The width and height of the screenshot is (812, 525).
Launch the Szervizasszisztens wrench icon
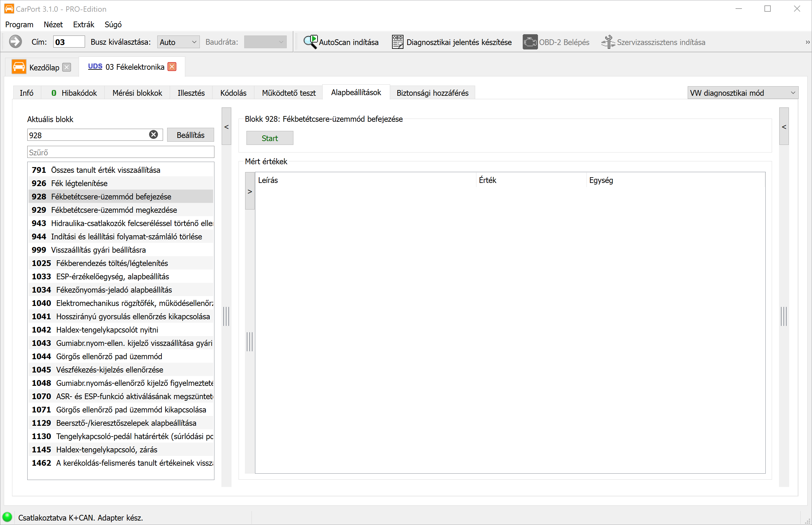(x=608, y=42)
